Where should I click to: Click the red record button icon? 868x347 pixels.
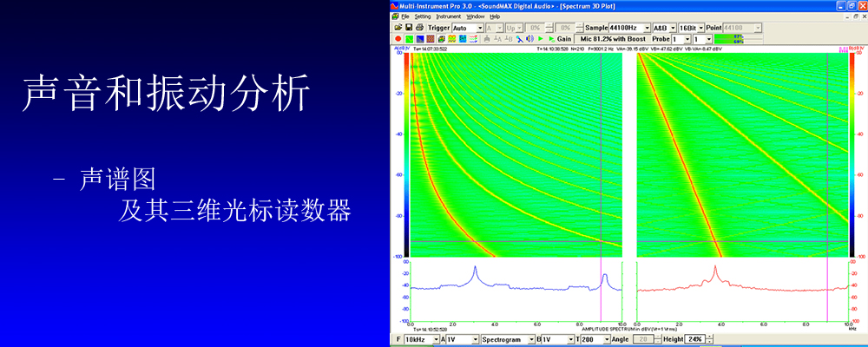click(x=398, y=39)
